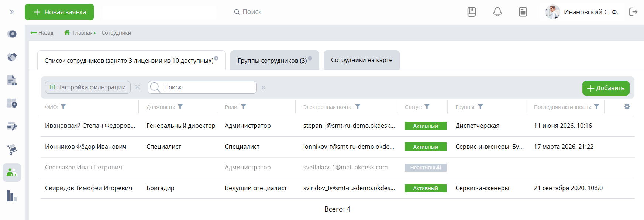Open the knowledge base book icon
The height and width of the screenshot is (220, 644).
(x=472, y=12)
